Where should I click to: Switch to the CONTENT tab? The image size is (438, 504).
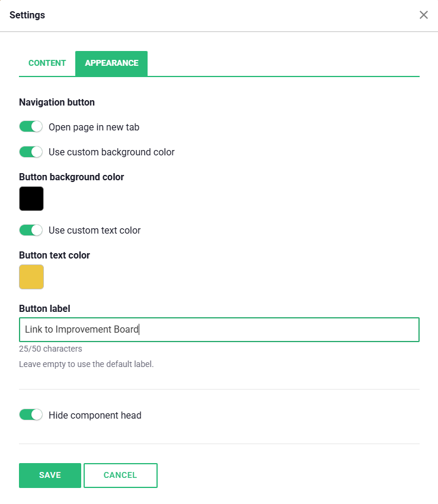[x=47, y=63]
